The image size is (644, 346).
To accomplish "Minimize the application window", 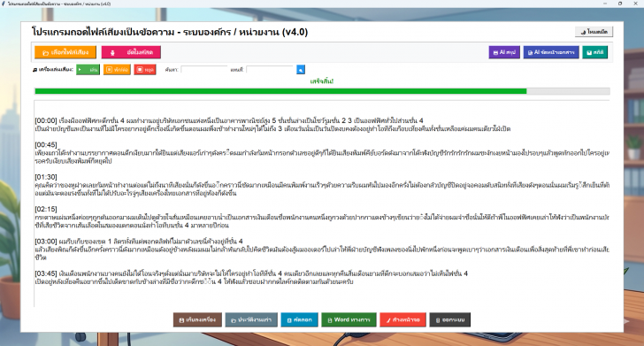I will [x=605, y=4].
